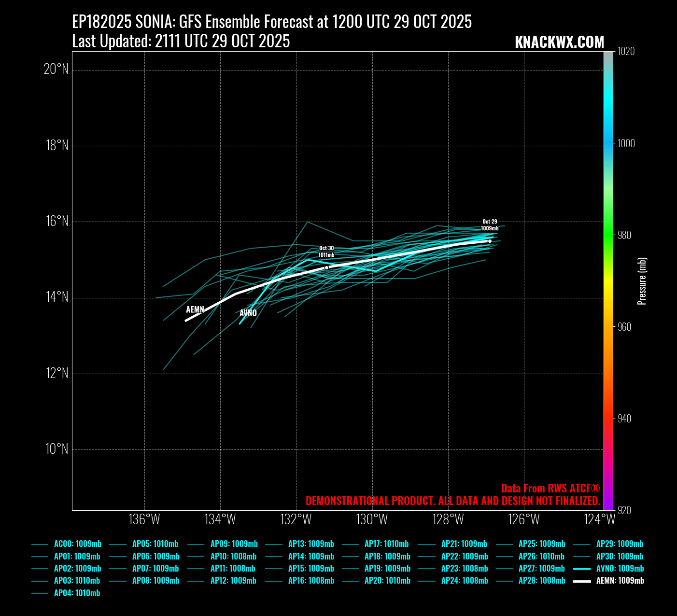Select the AP30: 1009mb legend entry
Image resolution: width=677 pixels, height=616 pixels.
620,556
